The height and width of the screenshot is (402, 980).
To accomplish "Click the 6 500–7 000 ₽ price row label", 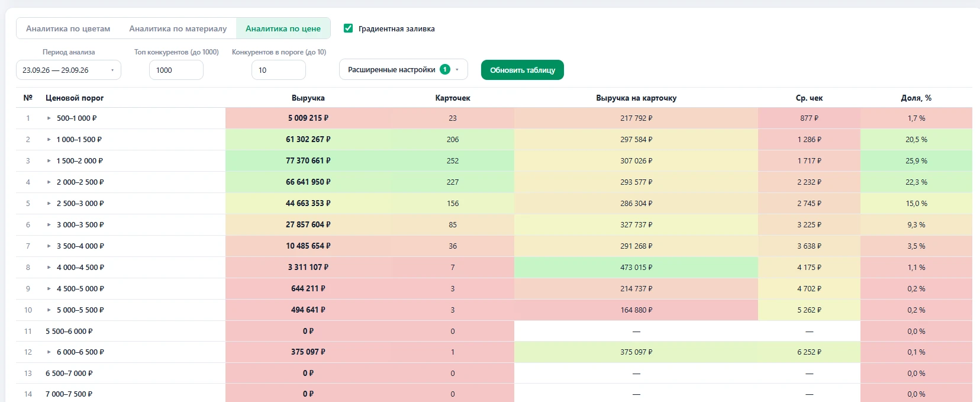I will (x=69, y=374).
